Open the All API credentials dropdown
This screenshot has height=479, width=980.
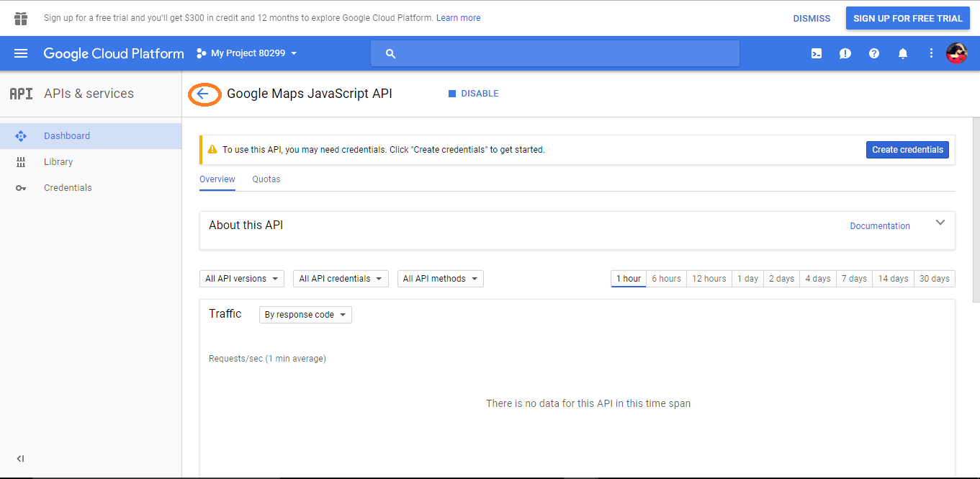point(341,279)
